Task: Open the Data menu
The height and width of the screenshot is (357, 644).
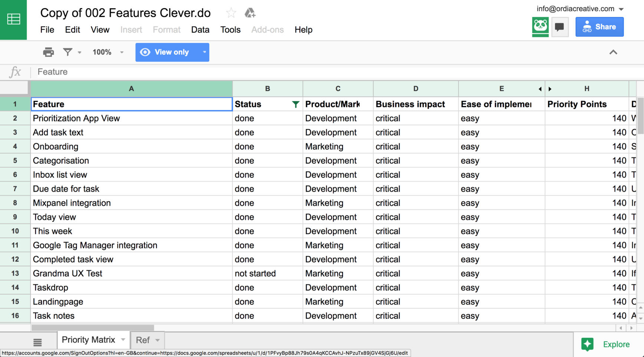Action: click(200, 30)
